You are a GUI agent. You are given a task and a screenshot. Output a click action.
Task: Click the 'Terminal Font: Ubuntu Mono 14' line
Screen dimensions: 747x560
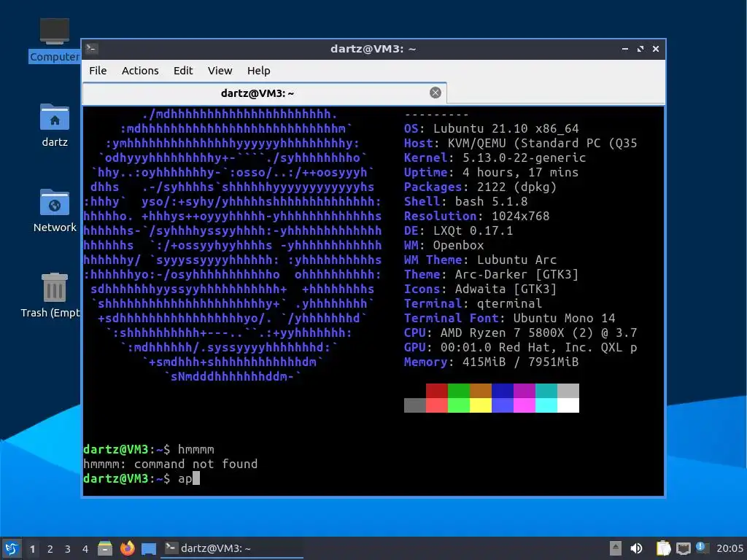tap(510, 318)
